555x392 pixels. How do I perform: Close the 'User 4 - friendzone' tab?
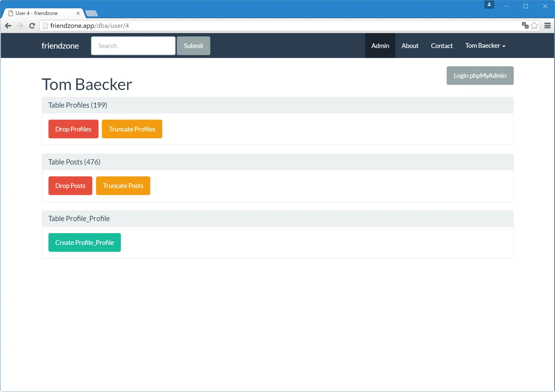click(x=78, y=13)
